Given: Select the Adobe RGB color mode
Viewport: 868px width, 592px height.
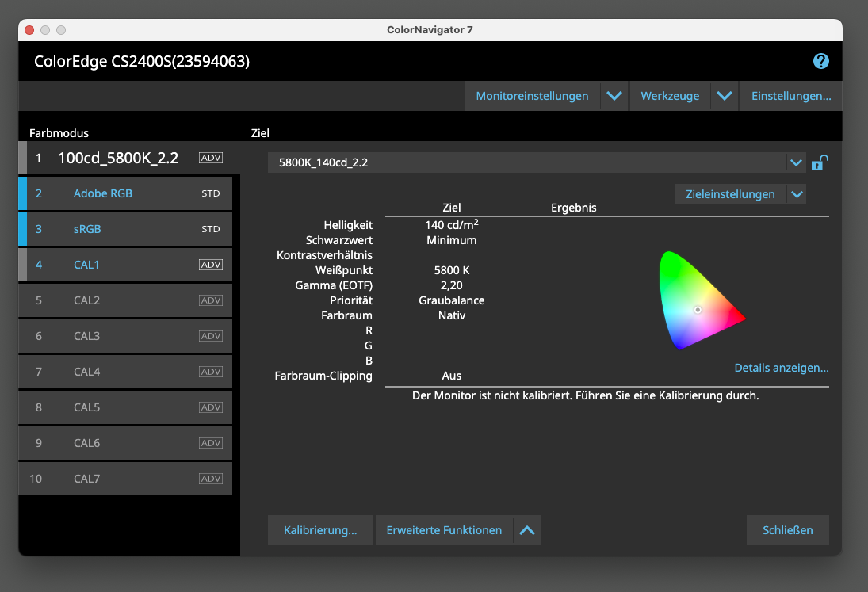Looking at the screenshot, I should pyautogui.click(x=103, y=193).
